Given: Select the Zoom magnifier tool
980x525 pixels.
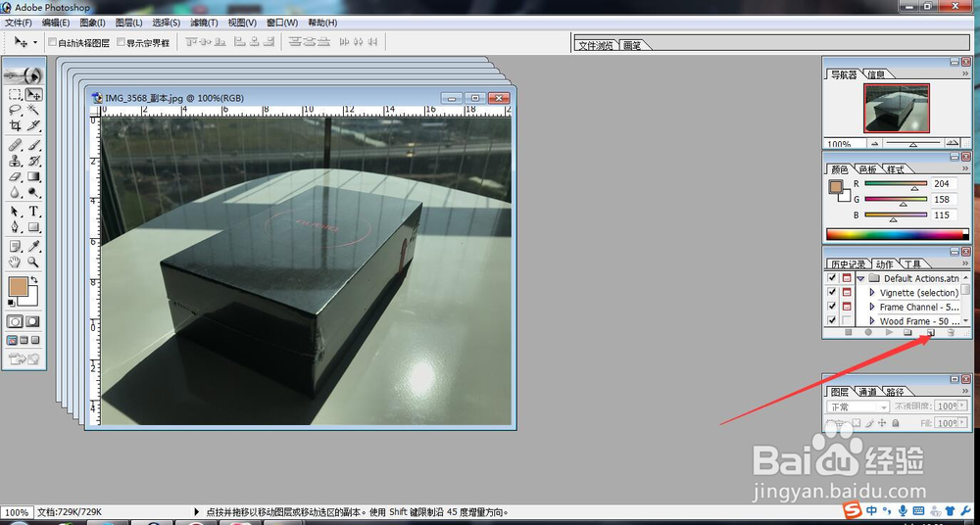Looking at the screenshot, I should [33, 262].
